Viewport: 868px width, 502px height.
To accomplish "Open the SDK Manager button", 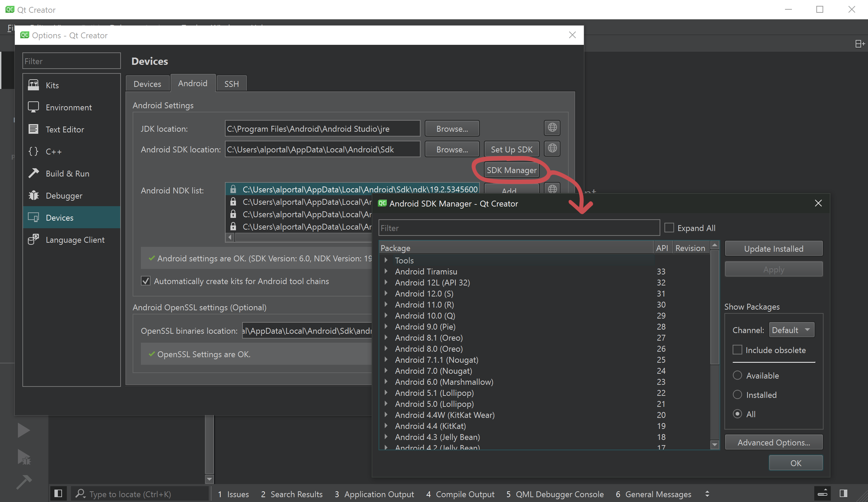I will point(511,170).
